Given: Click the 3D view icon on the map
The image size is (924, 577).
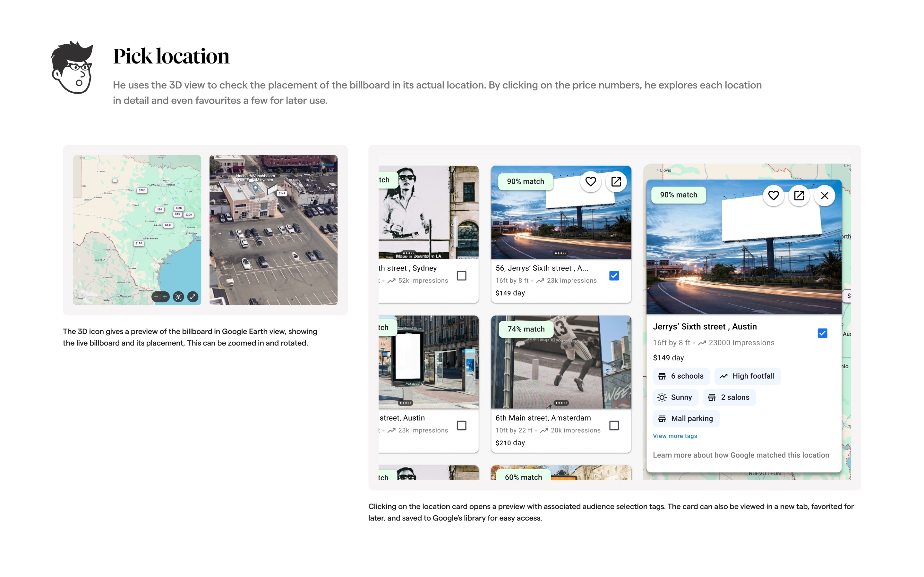Looking at the screenshot, I should click(x=178, y=297).
